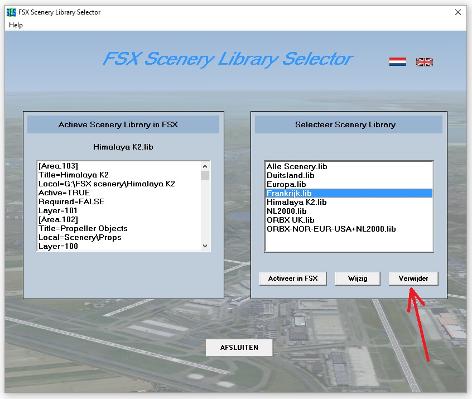Click the FSX Scenery Library Selector title icon

click(x=11, y=12)
